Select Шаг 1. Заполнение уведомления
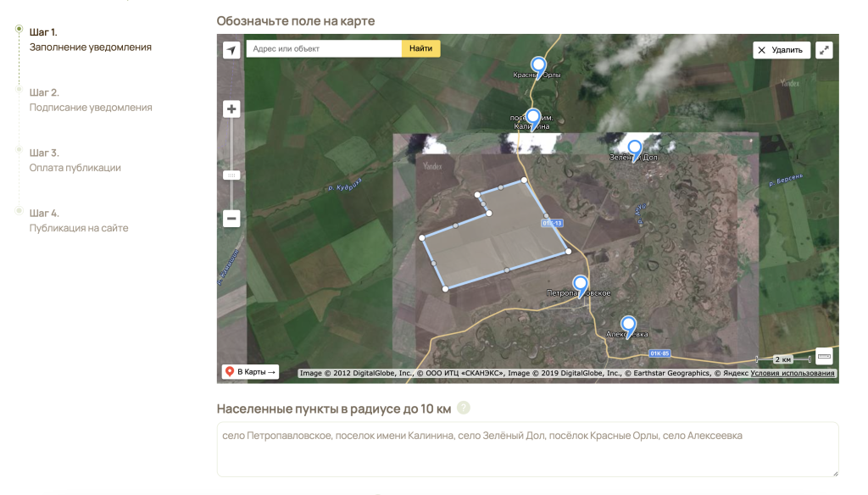The image size is (868, 495). [90, 39]
